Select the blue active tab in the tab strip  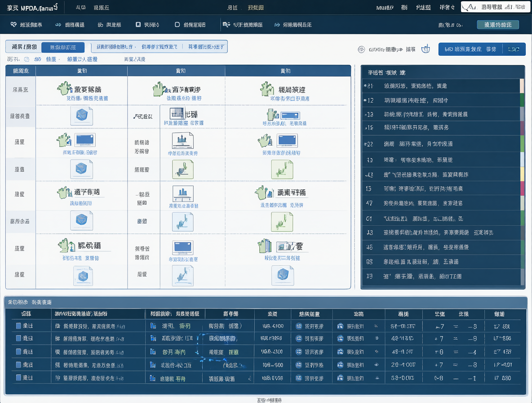coord(63,47)
